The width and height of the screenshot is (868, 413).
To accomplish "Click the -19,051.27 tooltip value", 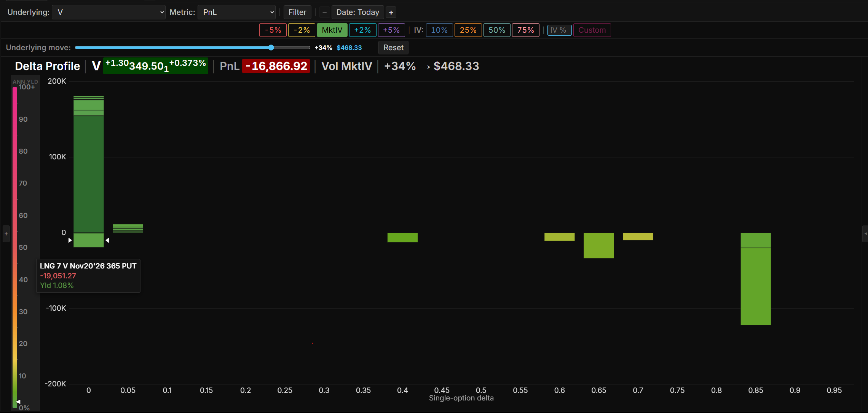I will point(58,276).
